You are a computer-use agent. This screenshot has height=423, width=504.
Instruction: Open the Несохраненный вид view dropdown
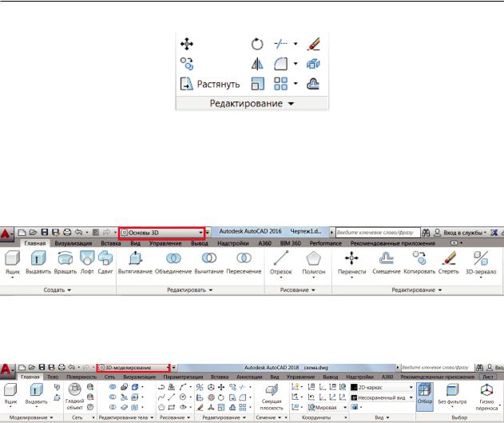click(x=382, y=397)
